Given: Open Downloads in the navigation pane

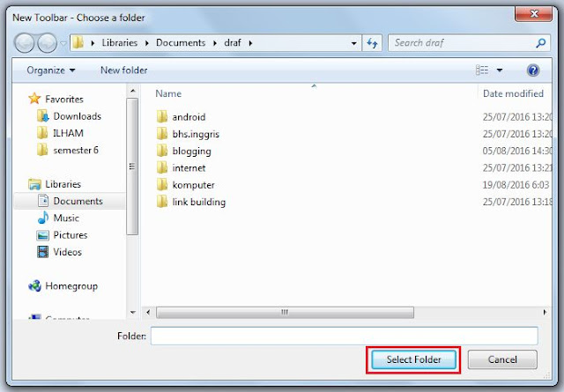Looking at the screenshot, I should pyautogui.click(x=78, y=116).
